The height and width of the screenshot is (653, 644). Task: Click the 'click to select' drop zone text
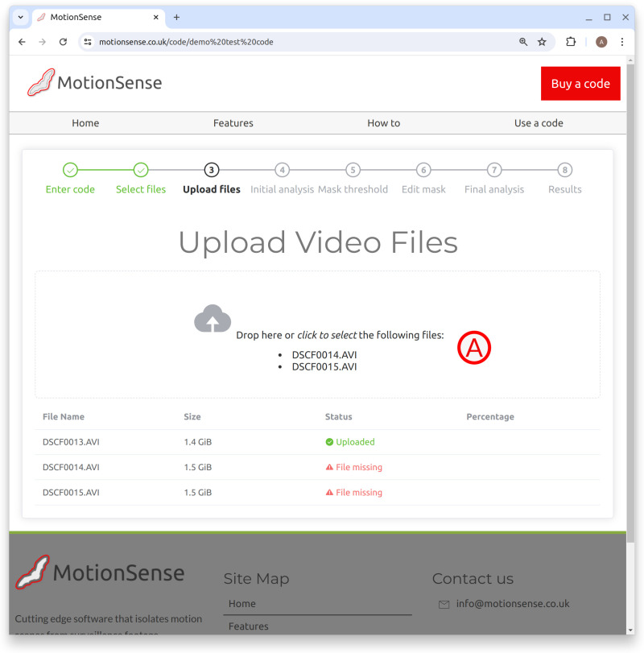[x=327, y=335]
